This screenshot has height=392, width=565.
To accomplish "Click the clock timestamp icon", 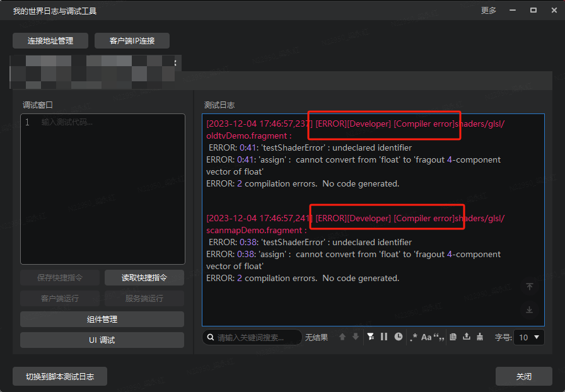I will [x=399, y=337].
